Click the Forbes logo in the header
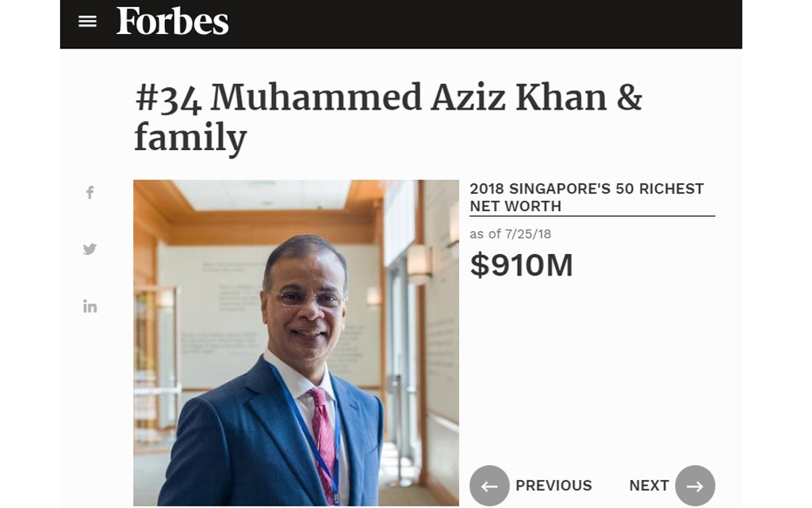 point(171,22)
